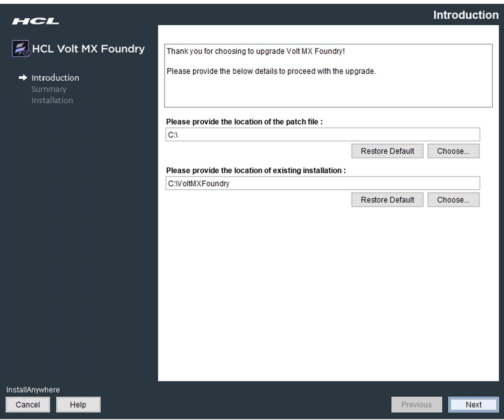
Task: Click the InstallAnywhere label
Action: pos(33,390)
